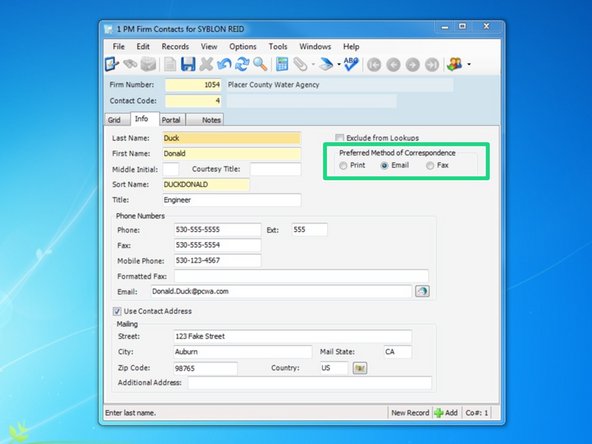Click the Street field 123 Fake Street
The image size is (592, 444).
tap(293, 336)
